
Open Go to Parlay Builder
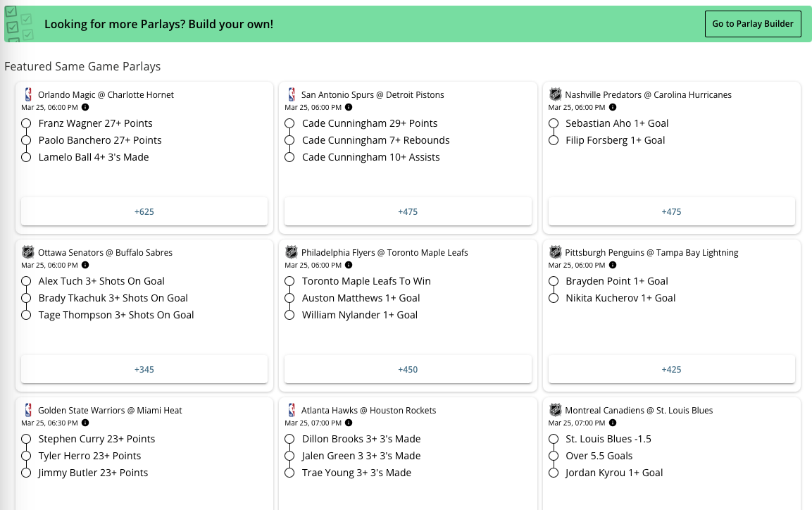753,24
